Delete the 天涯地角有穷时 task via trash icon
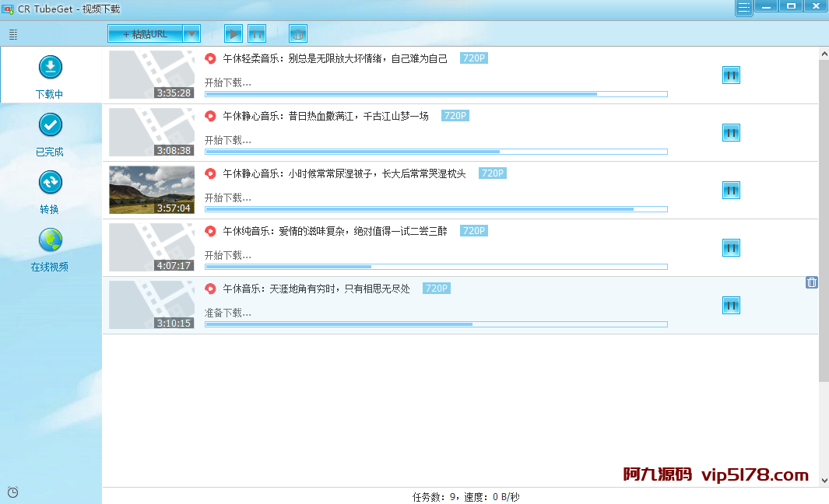Screen dimensions: 829x504 tap(812, 282)
